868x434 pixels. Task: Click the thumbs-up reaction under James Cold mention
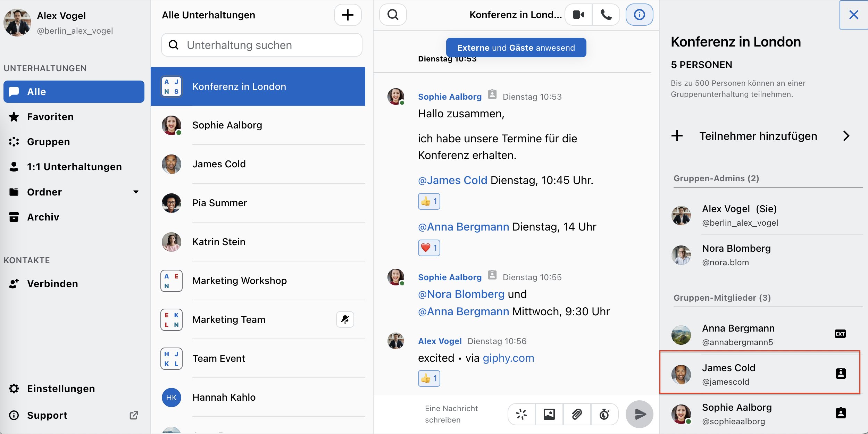coord(429,201)
